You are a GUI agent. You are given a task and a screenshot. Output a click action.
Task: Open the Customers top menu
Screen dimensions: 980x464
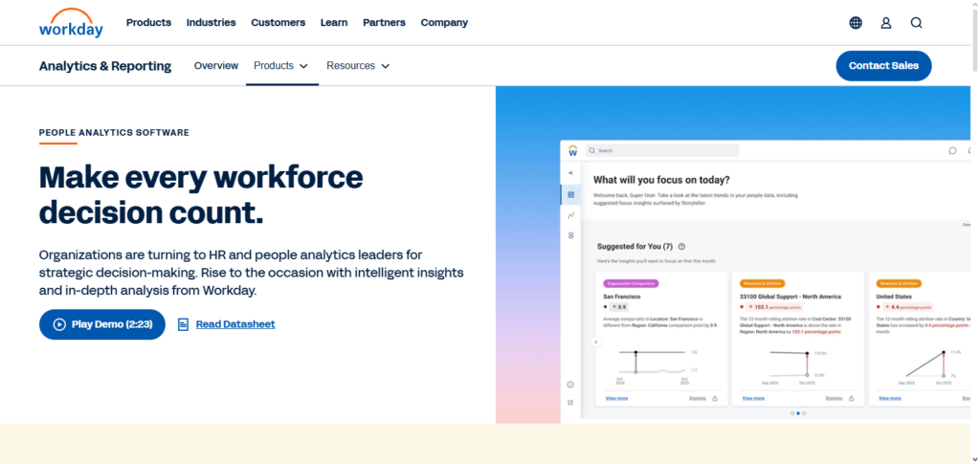pos(278,22)
